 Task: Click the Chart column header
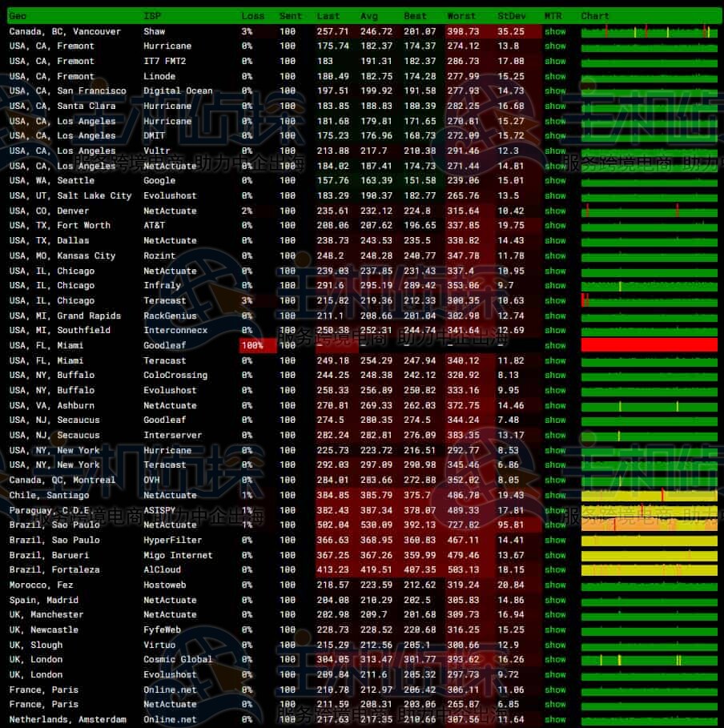[595, 16]
